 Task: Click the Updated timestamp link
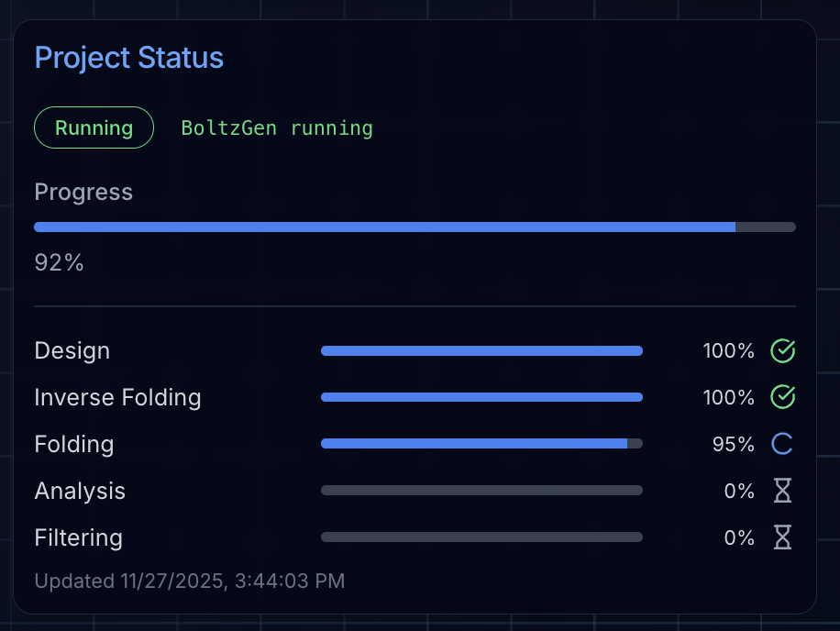(x=189, y=581)
